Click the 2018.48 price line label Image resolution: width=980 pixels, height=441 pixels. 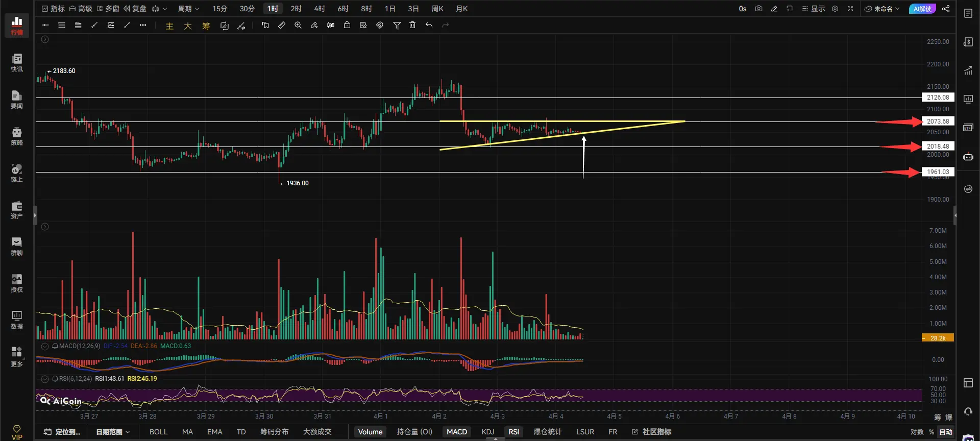coord(938,146)
